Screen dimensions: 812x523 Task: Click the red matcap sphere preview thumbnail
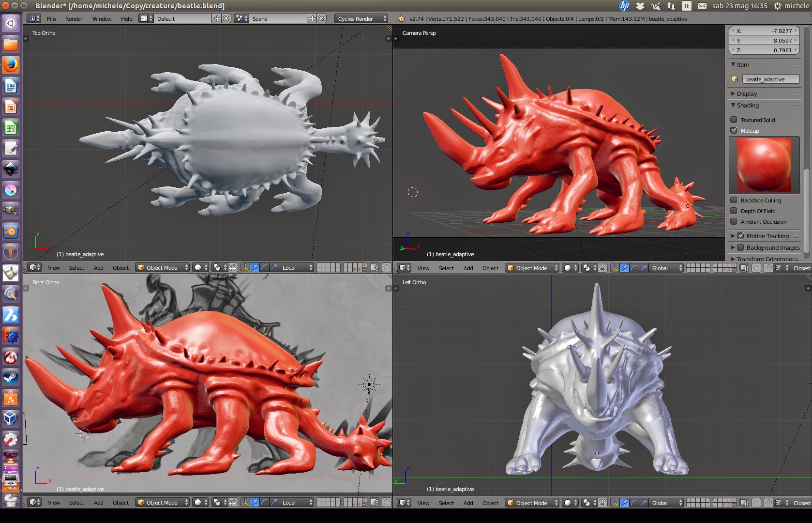click(x=764, y=165)
